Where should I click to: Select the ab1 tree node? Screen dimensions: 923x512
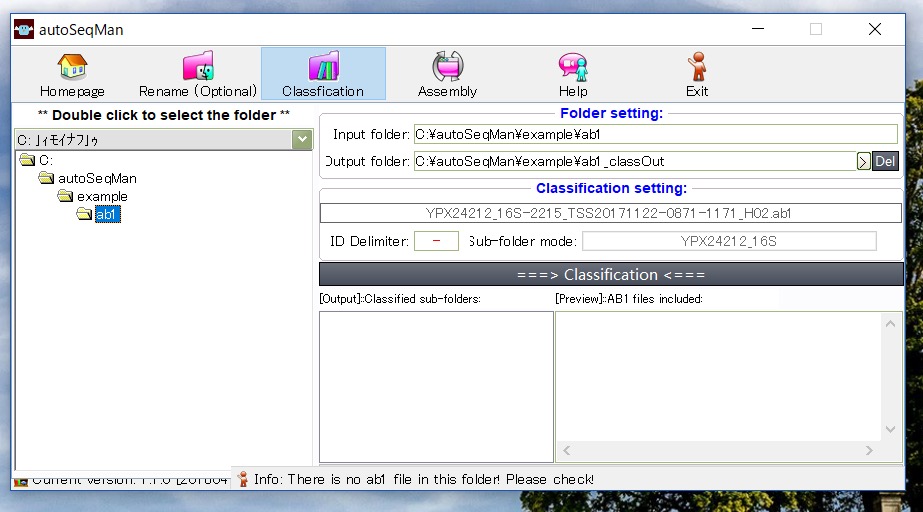(107, 214)
